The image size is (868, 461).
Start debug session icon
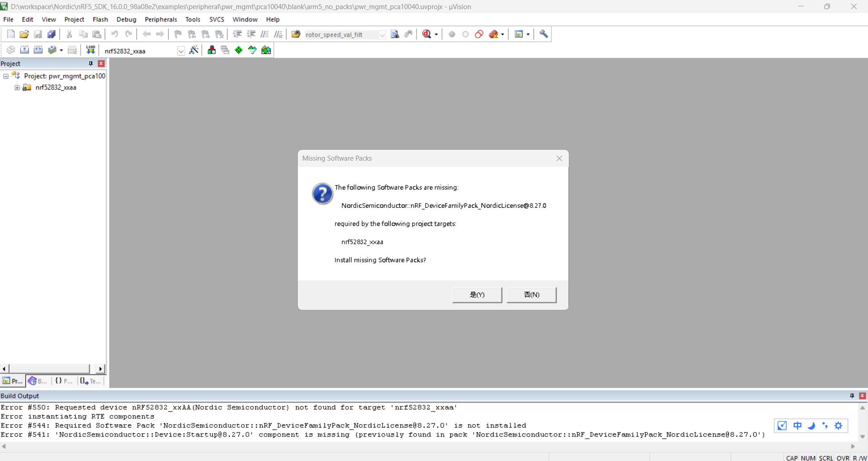(427, 34)
